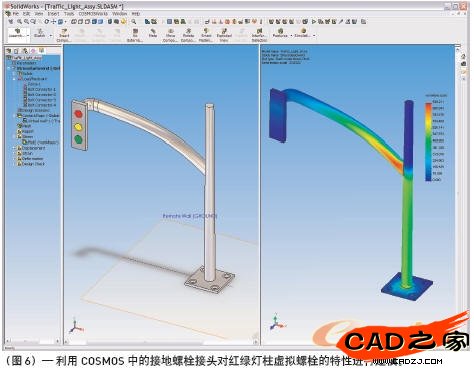This screenshot has height=369, width=474.
Task: Click the Hide Components toolbar button
Action: (x=153, y=33)
